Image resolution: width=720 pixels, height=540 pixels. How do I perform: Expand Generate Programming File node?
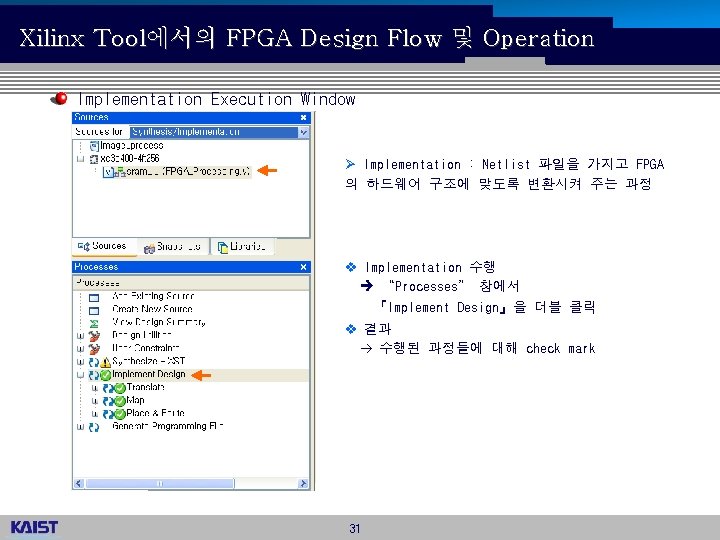click(x=80, y=427)
